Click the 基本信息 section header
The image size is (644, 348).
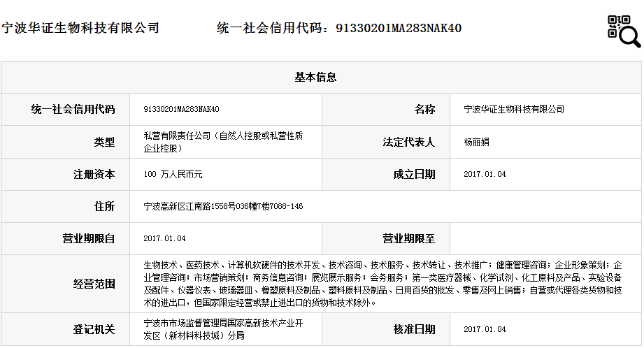[x=315, y=77]
